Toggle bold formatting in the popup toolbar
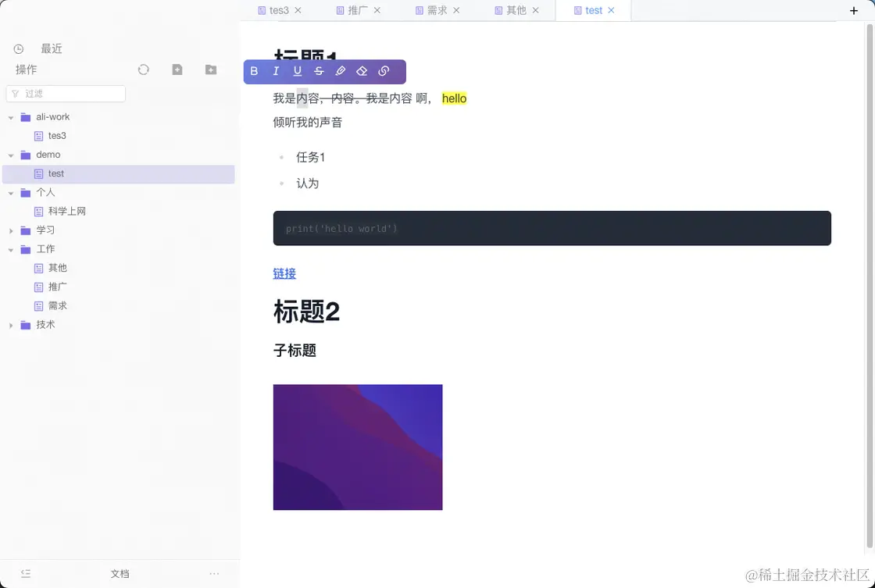The width and height of the screenshot is (875, 588). 254,71
